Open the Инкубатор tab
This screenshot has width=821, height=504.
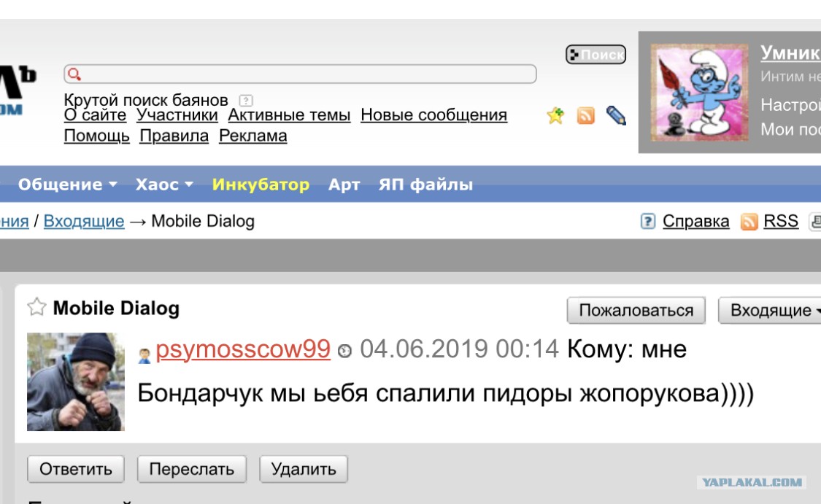tap(261, 185)
